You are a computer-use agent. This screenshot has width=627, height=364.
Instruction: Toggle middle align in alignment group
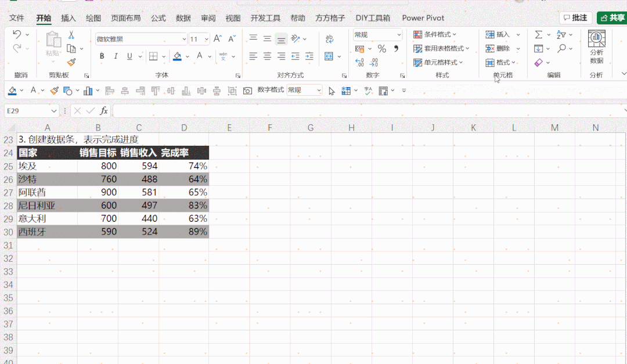pyautogui.click(x=267, y=39)
